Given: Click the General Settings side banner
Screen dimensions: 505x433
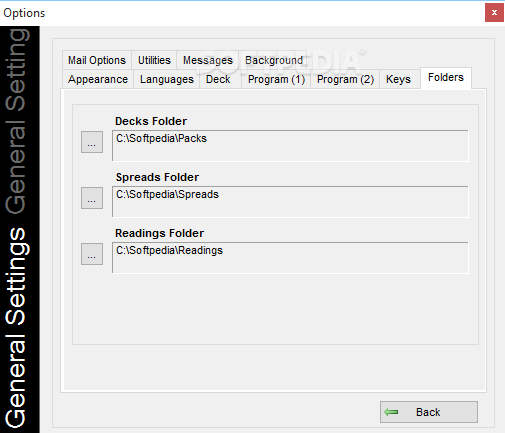Looking at the screenshot, I should (x=20, y=229).
